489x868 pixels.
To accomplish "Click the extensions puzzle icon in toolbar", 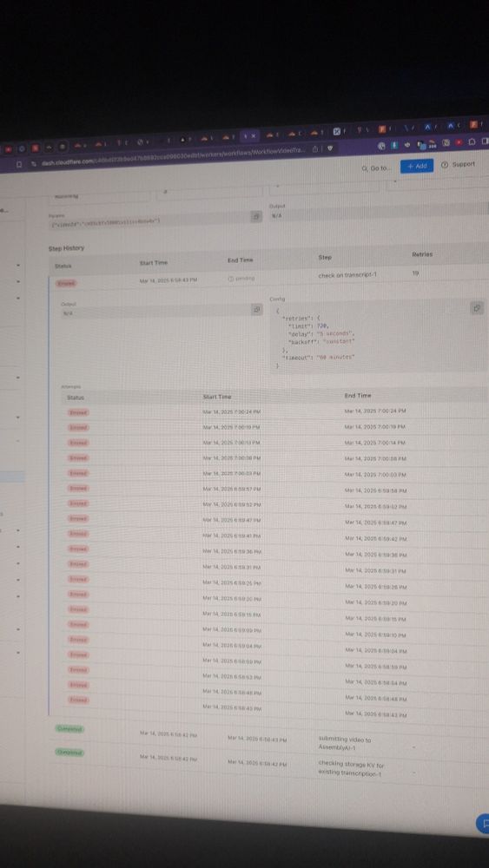I will [x=472, y=143].
